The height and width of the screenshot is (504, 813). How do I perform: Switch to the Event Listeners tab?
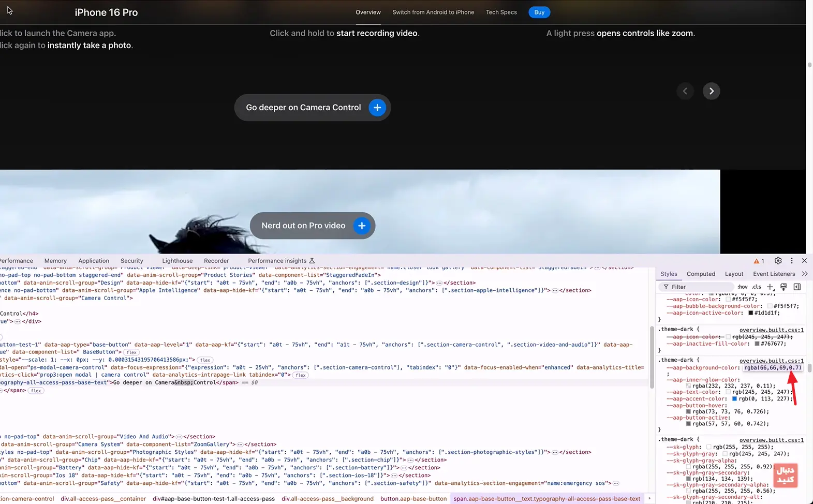774,274
